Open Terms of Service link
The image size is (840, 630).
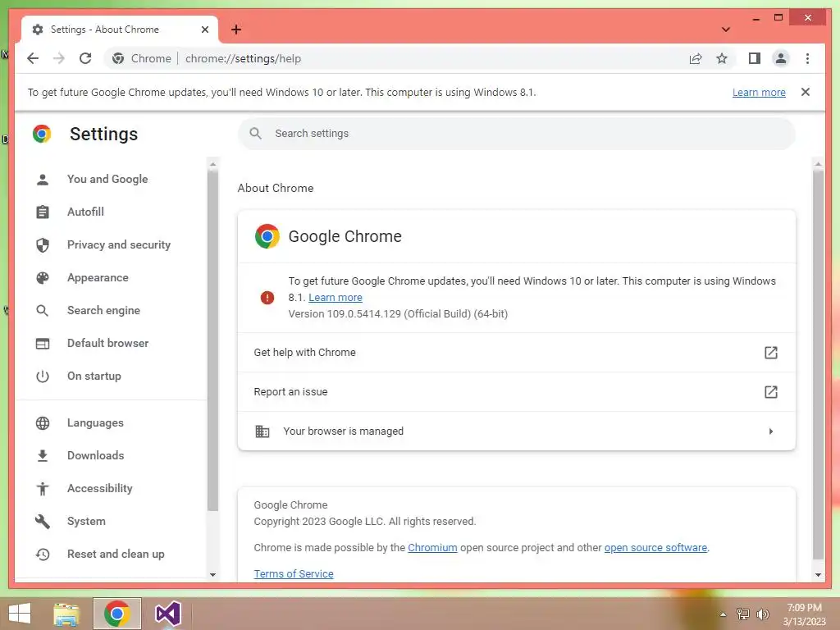point(294,573)
